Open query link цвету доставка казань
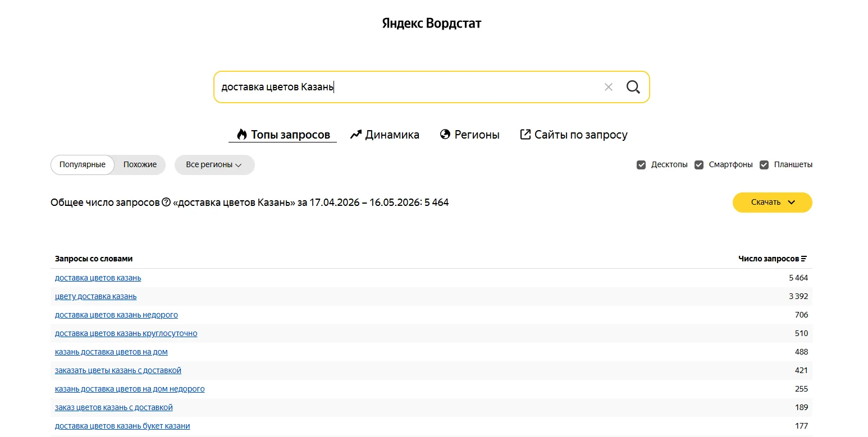The height and width of the screenshot is (437, 868). click(96, 296)
